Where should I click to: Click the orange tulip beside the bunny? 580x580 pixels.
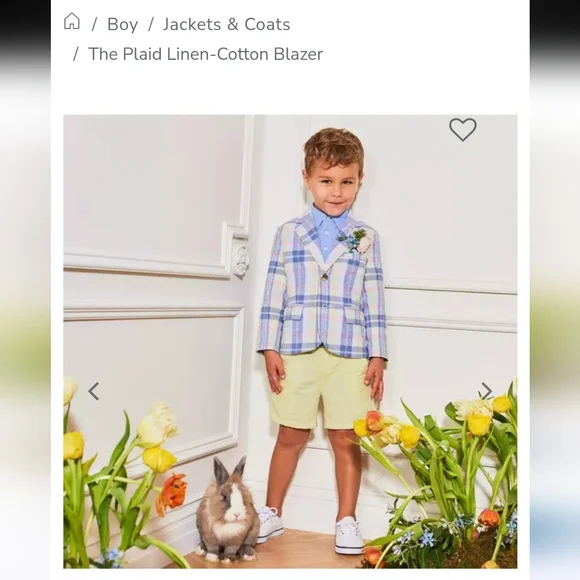tap(172, 493)
